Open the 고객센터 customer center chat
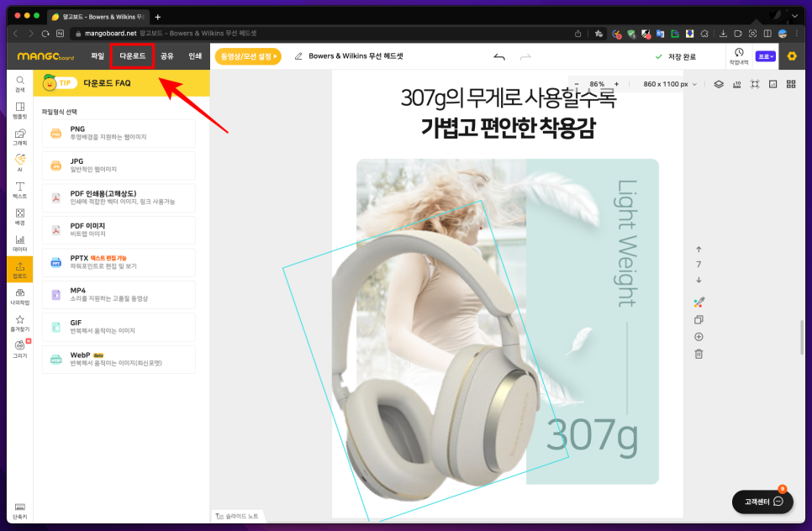The height and width of the screenshot is (531, 812). coord(762,502)
